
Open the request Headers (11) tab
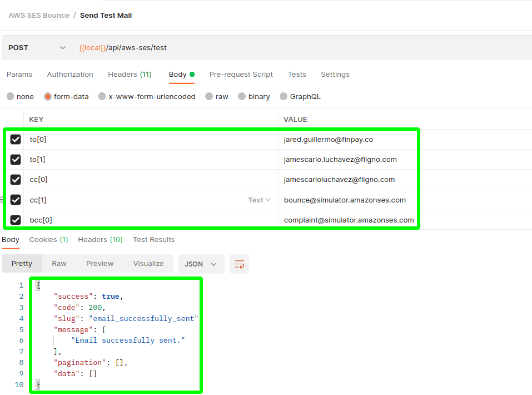click(x=130, y=75)
